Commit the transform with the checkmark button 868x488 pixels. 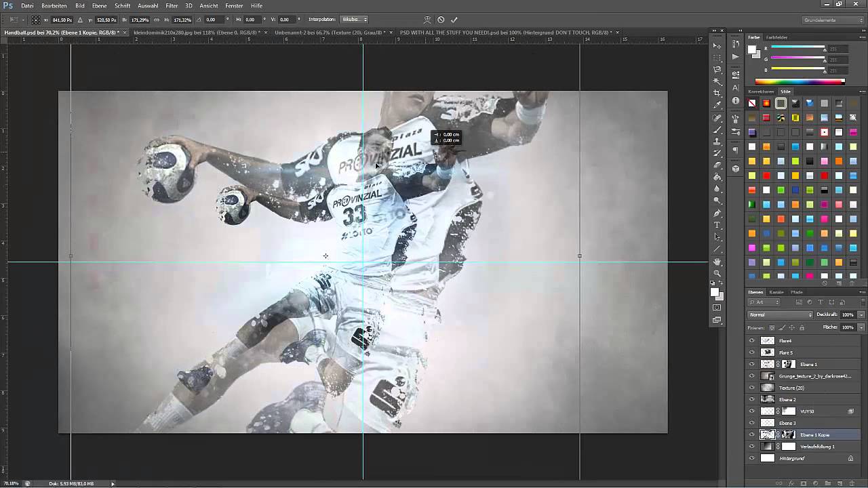pos(454,20)
